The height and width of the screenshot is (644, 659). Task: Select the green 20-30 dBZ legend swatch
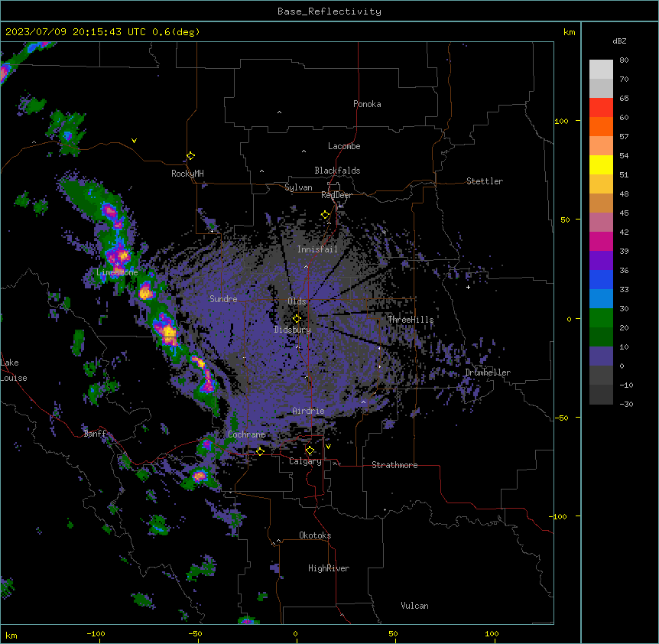[x=601, y=318]
